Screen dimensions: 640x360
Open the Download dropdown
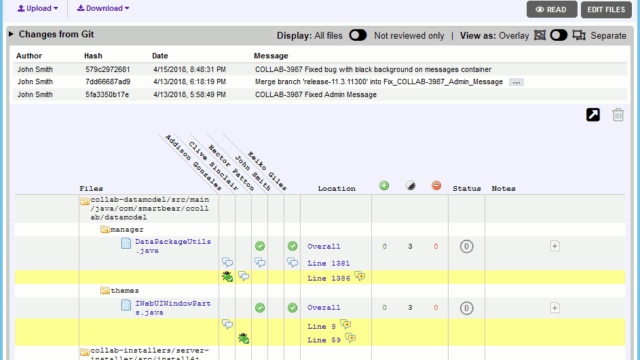click(103, 8)
